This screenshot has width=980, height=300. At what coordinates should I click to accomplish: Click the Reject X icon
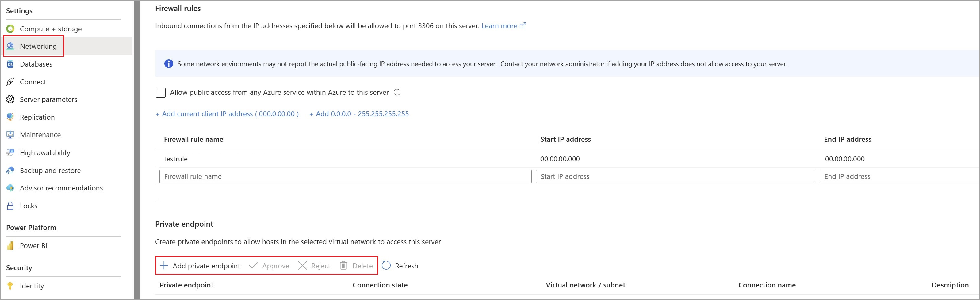(x=302, y=265)
